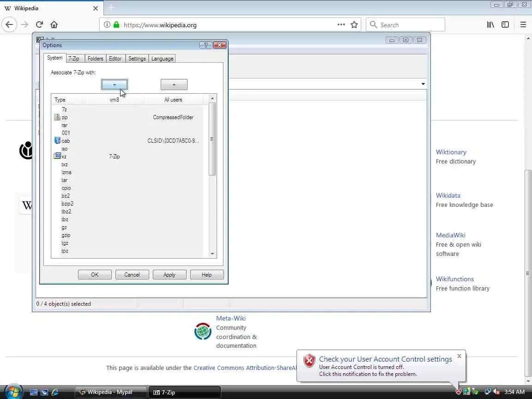The width and height of the screenshot is (532, 399).
Task: Select the tbz2 file type row
Action: pyautogui.click(x=128, y=212)
